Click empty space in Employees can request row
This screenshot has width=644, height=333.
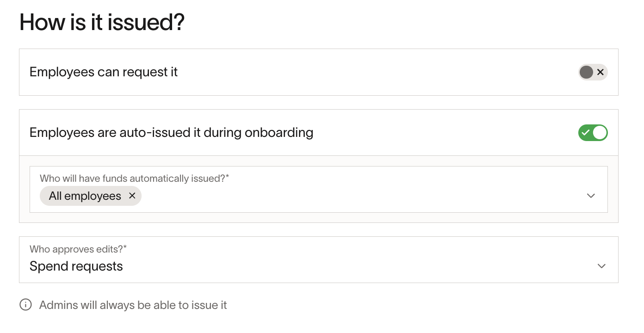(x=370, y=72)
